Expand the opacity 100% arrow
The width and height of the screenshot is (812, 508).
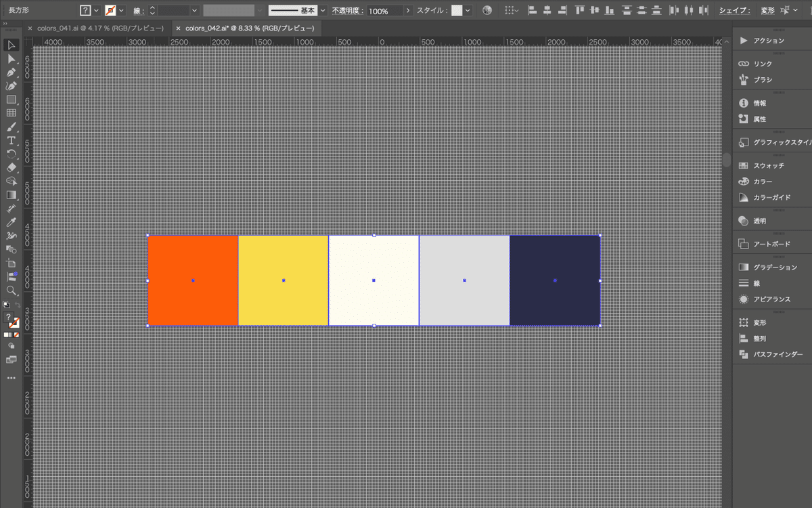[408, 11]
